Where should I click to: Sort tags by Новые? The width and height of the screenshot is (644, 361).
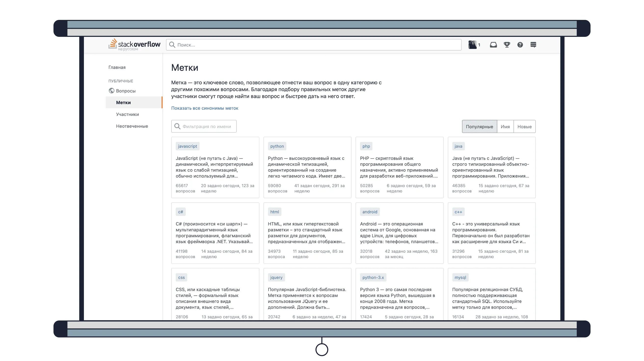(524, 126)
